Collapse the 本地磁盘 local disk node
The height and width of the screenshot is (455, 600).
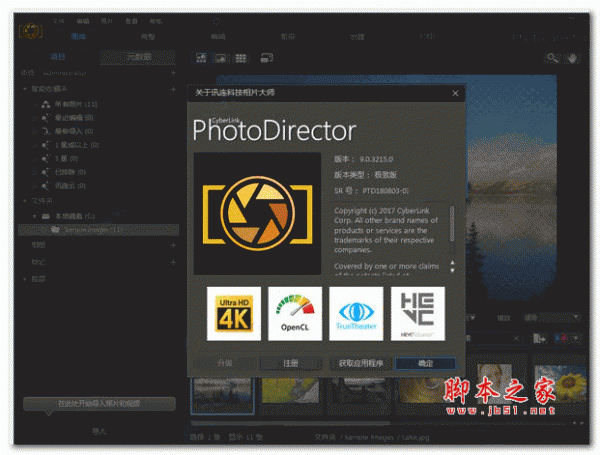[34, 216]
